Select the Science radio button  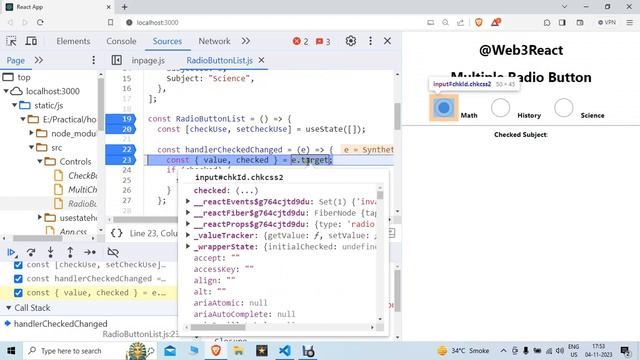[x=563, y=108]
